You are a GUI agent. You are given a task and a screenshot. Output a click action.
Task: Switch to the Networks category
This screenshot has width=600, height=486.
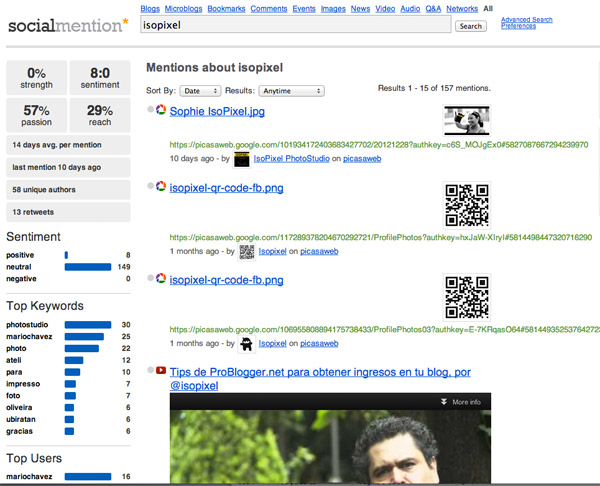462,8
